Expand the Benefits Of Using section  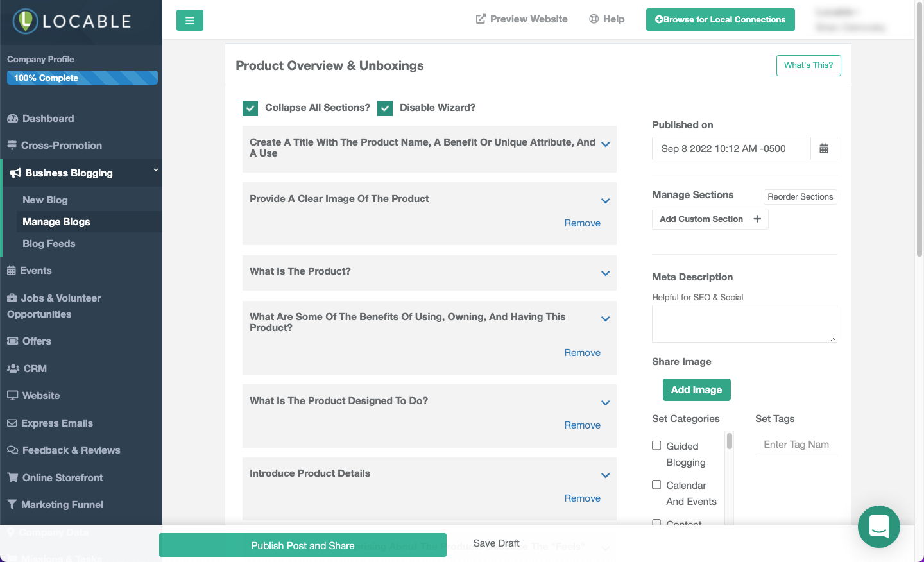click(605, 319)
